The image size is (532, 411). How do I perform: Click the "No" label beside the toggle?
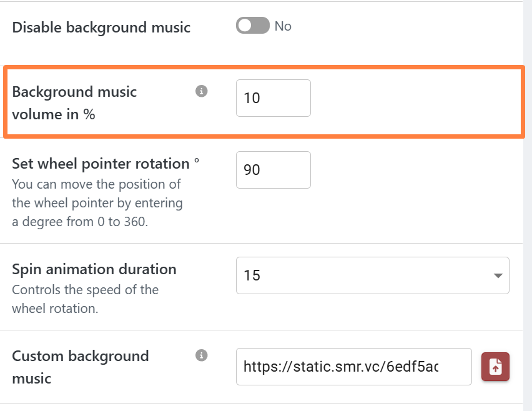click(283, 26)
